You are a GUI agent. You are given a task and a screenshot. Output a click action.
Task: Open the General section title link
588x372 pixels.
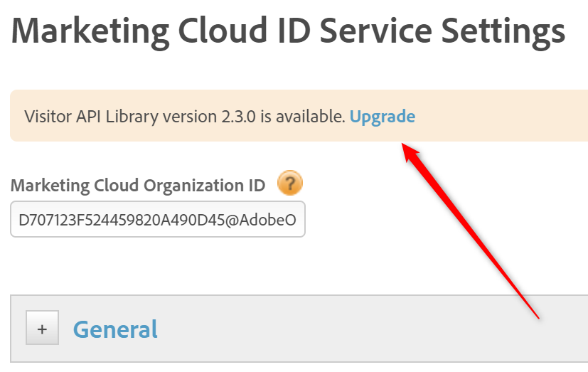pos(115,329)
